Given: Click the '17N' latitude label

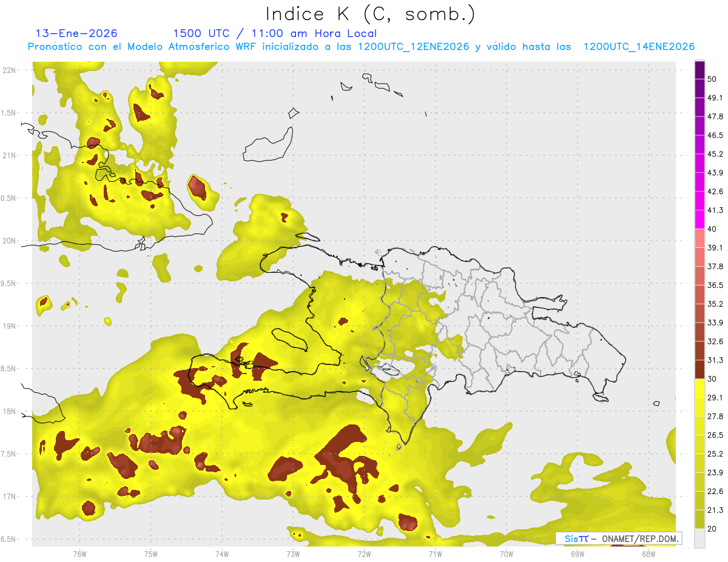Looking at the screenshot, I should pyautogui.click(x=9, y=497).
